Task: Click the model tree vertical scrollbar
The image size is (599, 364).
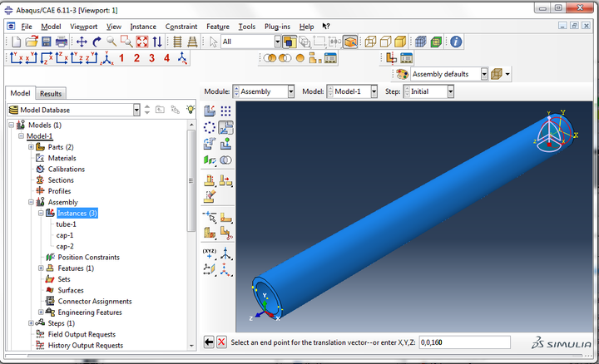Action: 191,181
